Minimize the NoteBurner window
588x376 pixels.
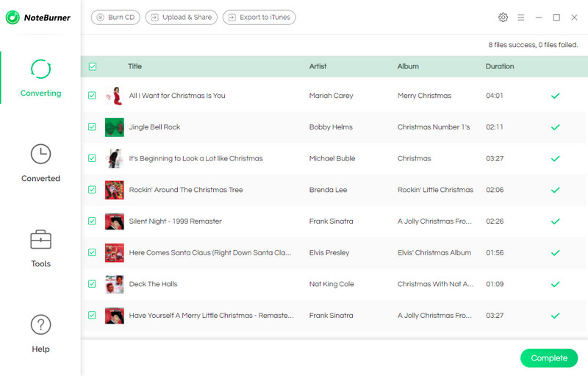click(539, 17)
